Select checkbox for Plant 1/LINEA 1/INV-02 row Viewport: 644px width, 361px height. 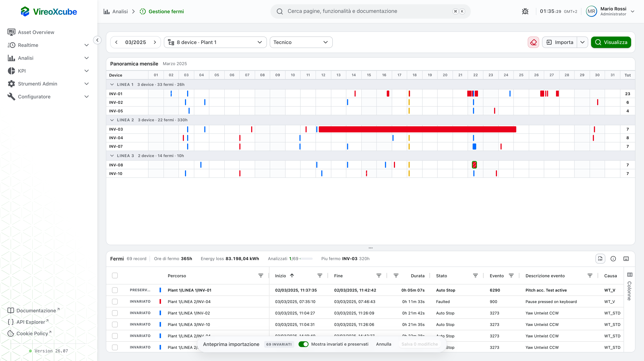coord(115,313)
